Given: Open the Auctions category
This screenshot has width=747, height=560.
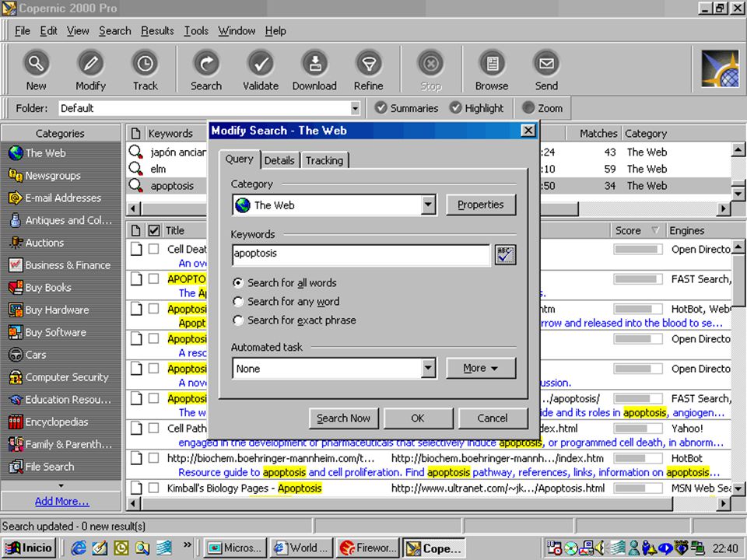Looking at the screenshot, I should coord(36,243).
